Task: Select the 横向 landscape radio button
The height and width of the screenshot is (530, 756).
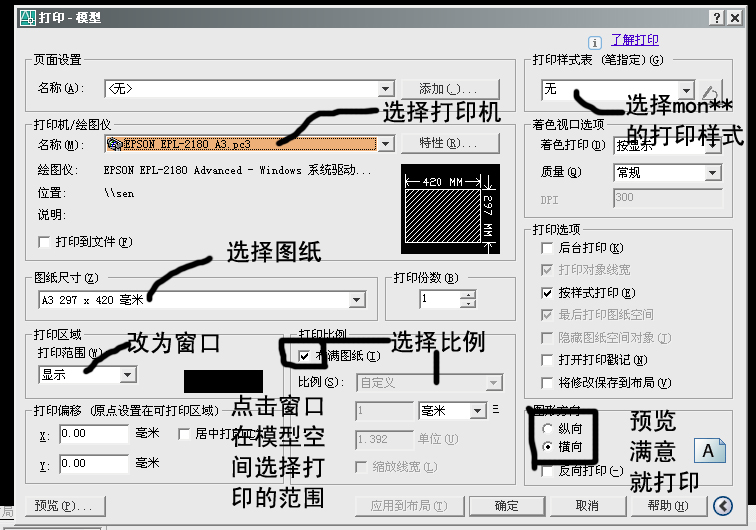Action: (547, 447)
